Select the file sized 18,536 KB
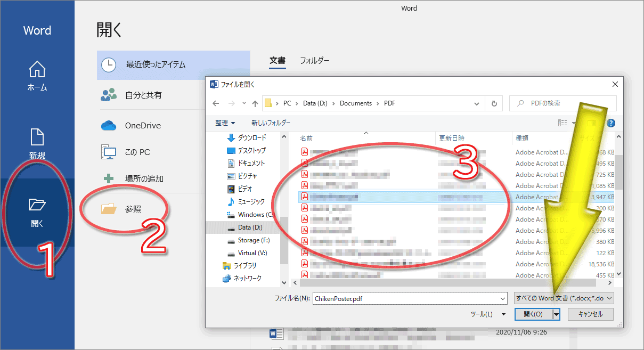 (x=456, y=264)
